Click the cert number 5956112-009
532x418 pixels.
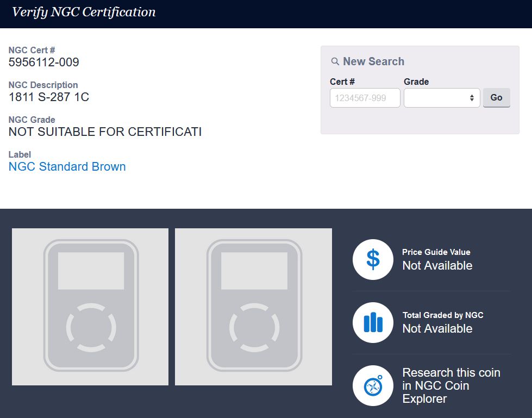pyautogui.click(x=44, y=62)
